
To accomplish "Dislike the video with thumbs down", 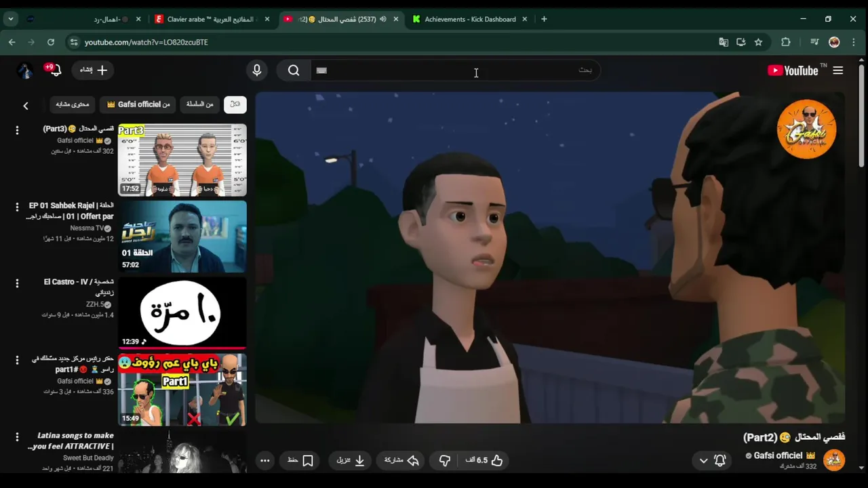I will point(444,460).
